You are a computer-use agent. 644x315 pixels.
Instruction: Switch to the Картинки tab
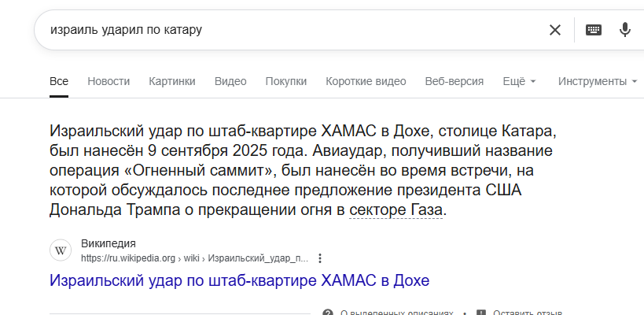(x=172, y=81)
